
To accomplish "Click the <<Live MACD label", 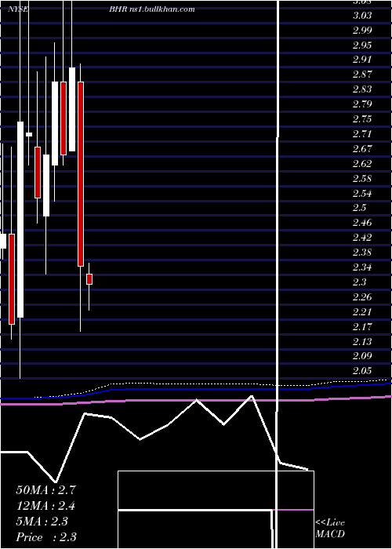I will pyautogui.click(x=330, y=529).
